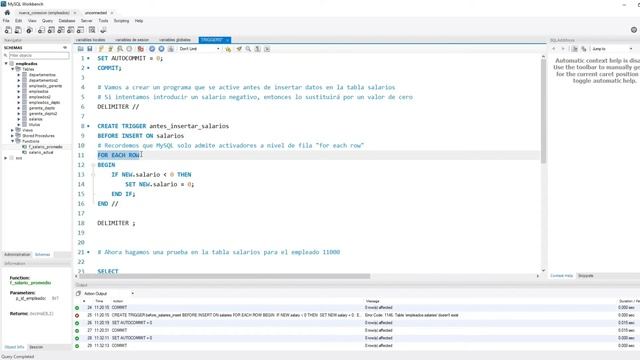The image size is (640, 360).
Task: Show the Context Help tab
Action: pyautogui.click(x=562, y=276)
